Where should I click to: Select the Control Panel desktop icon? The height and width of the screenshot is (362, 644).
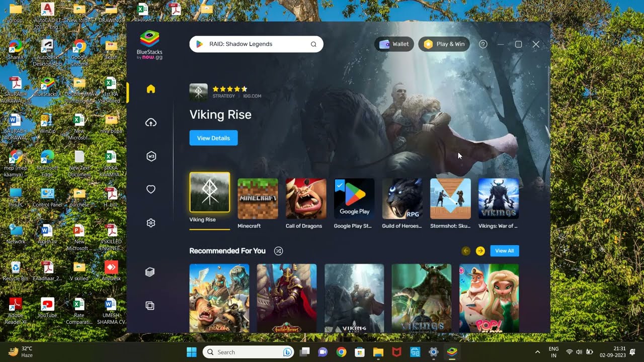(47, 197)
